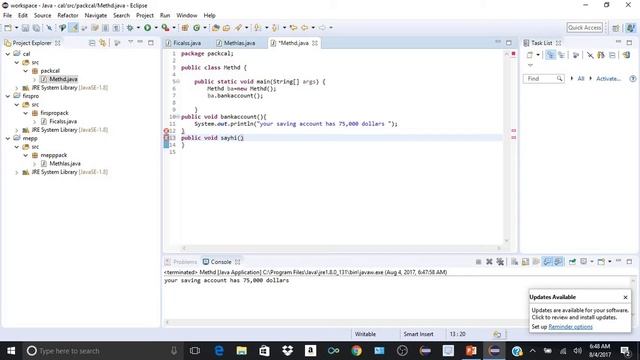
Task: Open the Run button dropdown arrow
Action: 156,28
